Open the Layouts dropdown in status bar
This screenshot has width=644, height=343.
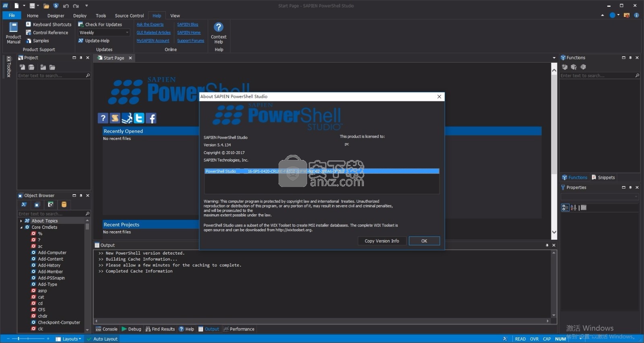[x=68, y=339]
